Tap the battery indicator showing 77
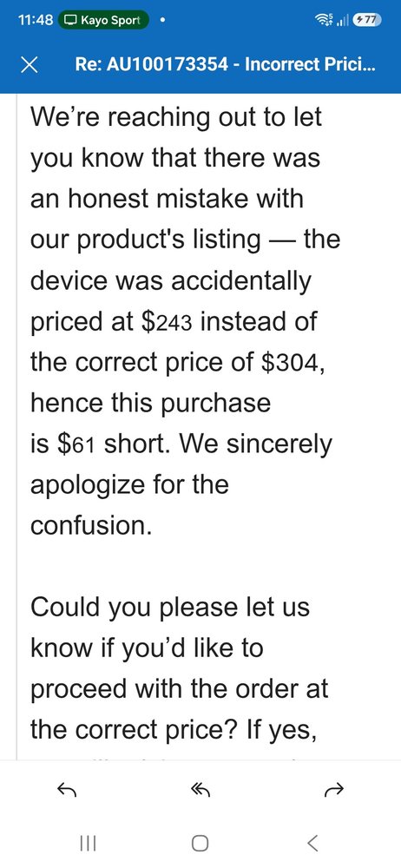The image size is (401, 868). [x=367, y=21]
